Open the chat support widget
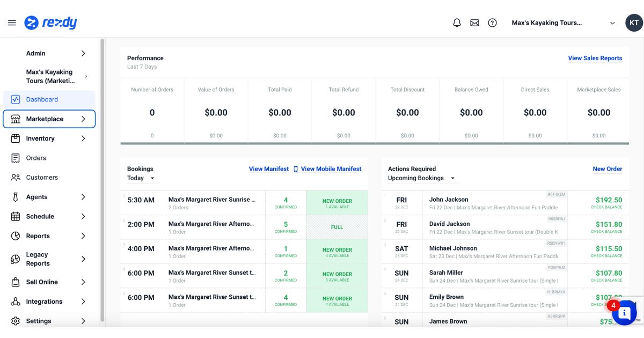This screenshot has width=644, height=338. click(624, 312)
